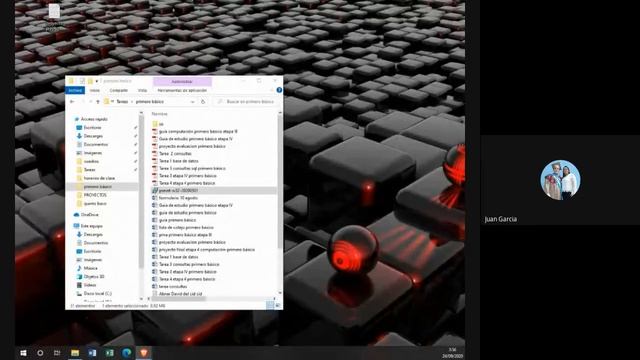Click the taskbar clock and date
The image size is (640, 360).
point(452,353)
